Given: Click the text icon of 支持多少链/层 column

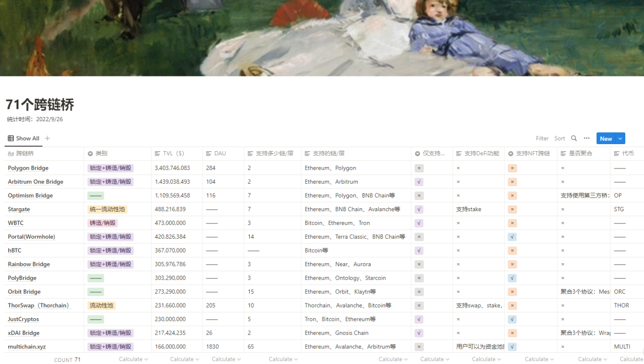Looking at the screenshot, I should point(250,153).
